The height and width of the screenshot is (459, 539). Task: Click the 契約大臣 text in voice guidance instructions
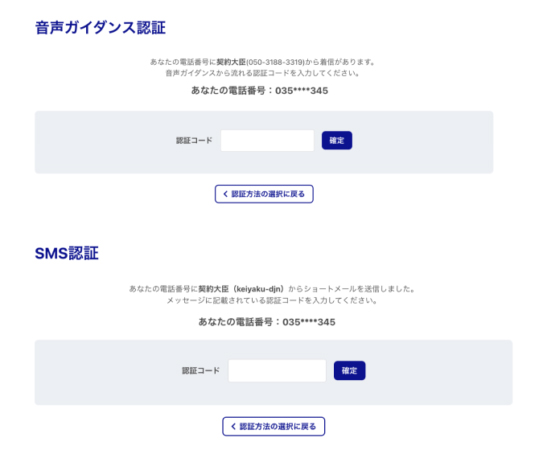coord(231,62)
